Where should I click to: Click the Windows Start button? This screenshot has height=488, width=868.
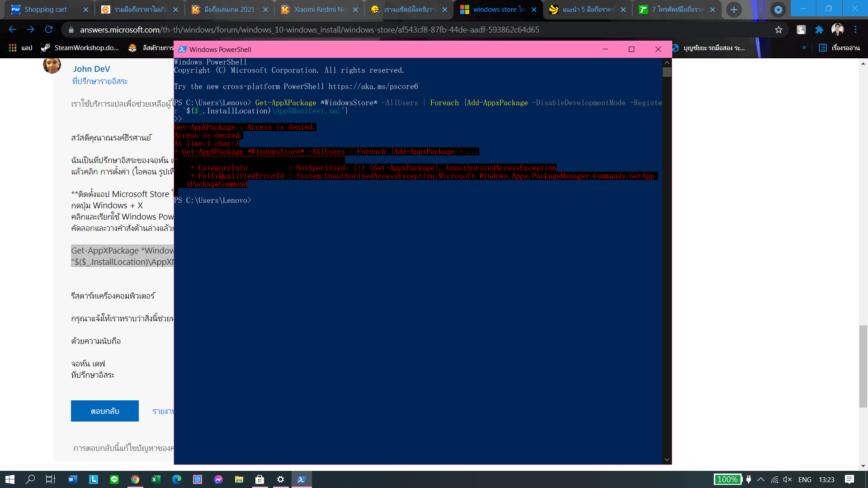coord(10,479)
